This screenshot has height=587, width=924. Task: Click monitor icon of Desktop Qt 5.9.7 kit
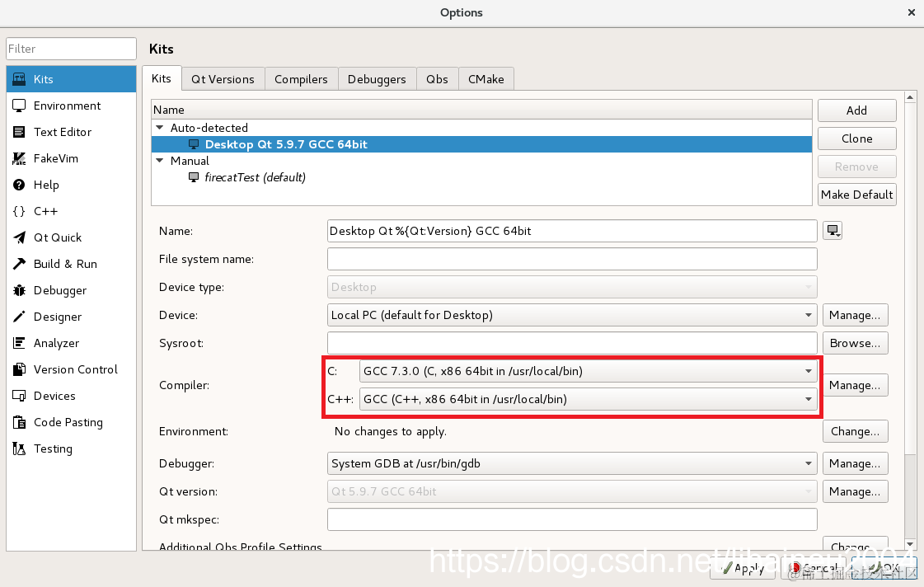tap(193, 144)
